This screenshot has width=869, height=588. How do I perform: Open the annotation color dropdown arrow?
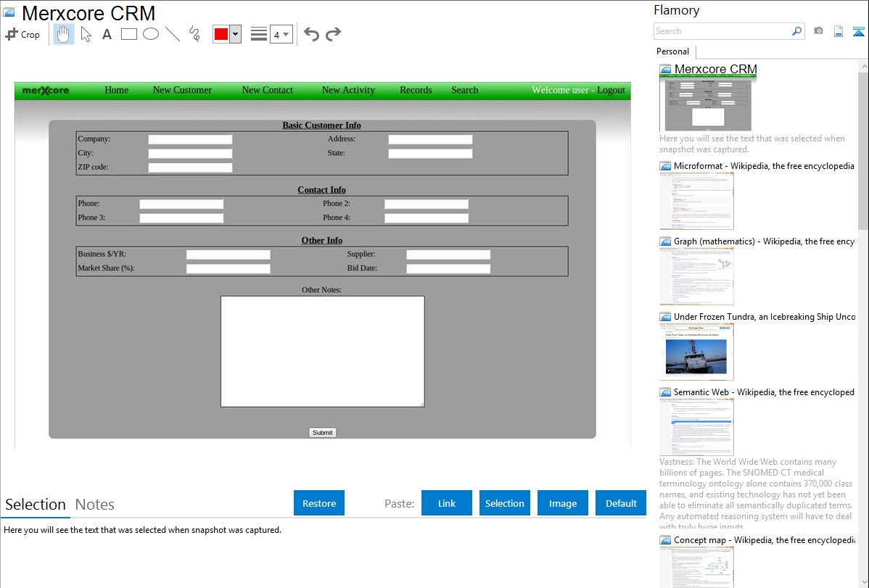(236, 34)
